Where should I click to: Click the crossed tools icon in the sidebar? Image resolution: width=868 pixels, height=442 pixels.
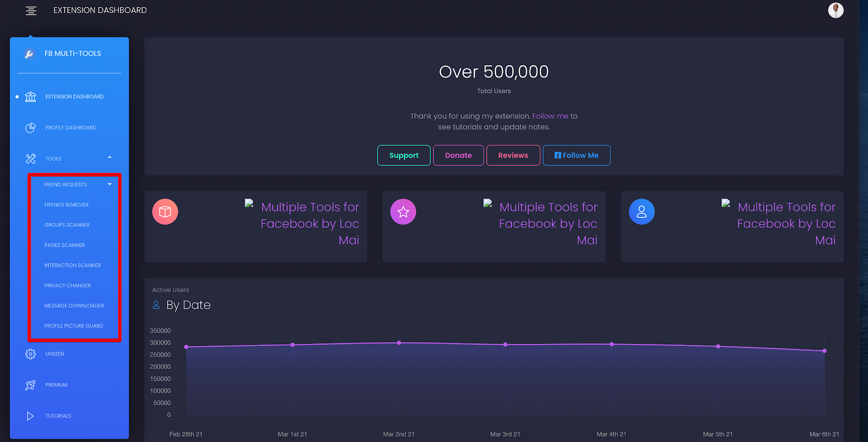30,159
